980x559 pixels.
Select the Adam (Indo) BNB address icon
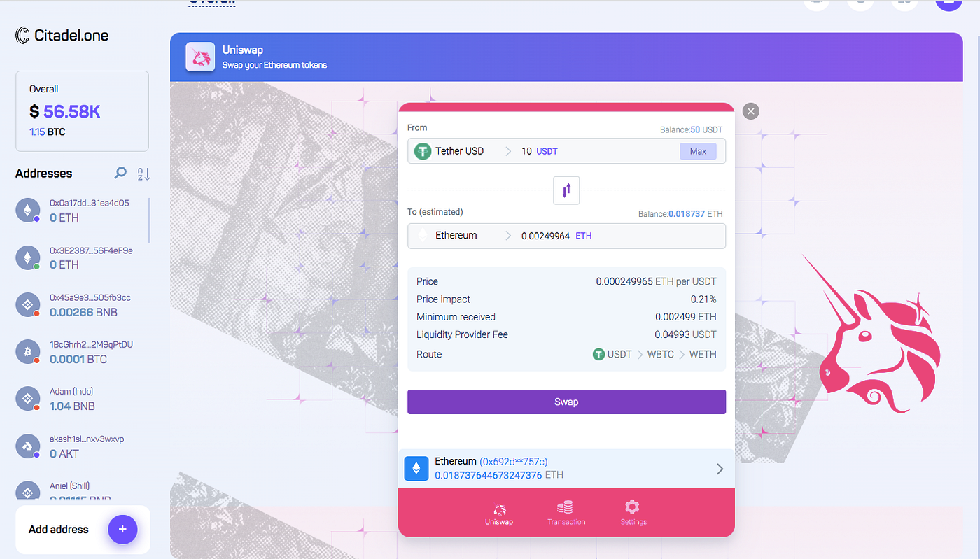[x=28, y=399]
